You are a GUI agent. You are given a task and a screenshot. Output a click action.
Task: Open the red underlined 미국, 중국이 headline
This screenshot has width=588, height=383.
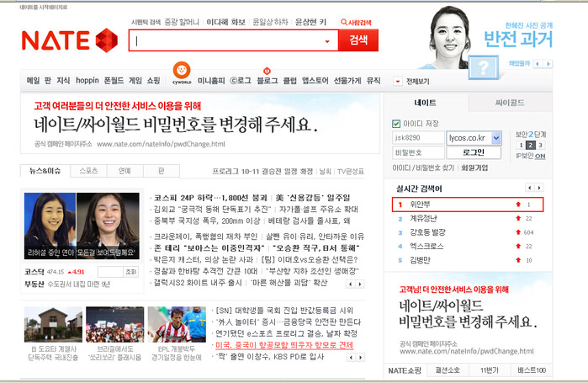pos(284,345)
